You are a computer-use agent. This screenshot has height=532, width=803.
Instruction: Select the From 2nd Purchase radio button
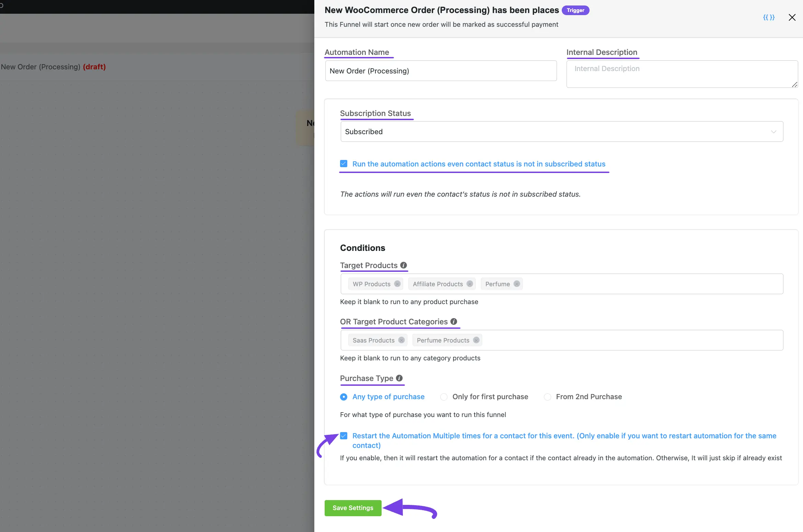546,397
